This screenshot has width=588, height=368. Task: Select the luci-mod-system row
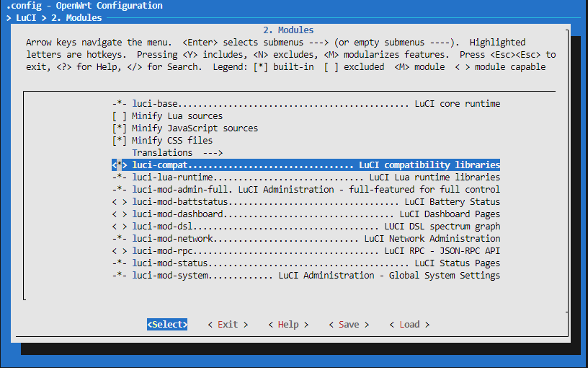(306, 276)
